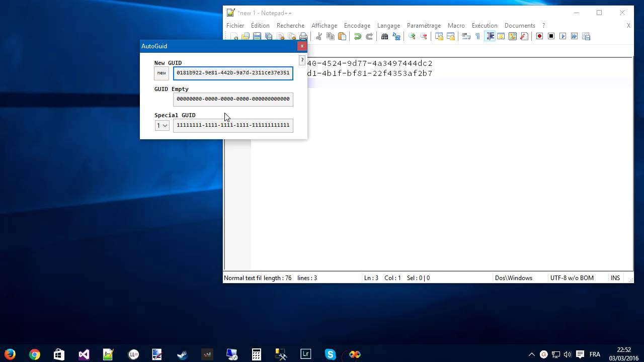Close the current document via toolbar icon
Screen dimensions: 644x362
click(x=280, y=36)
